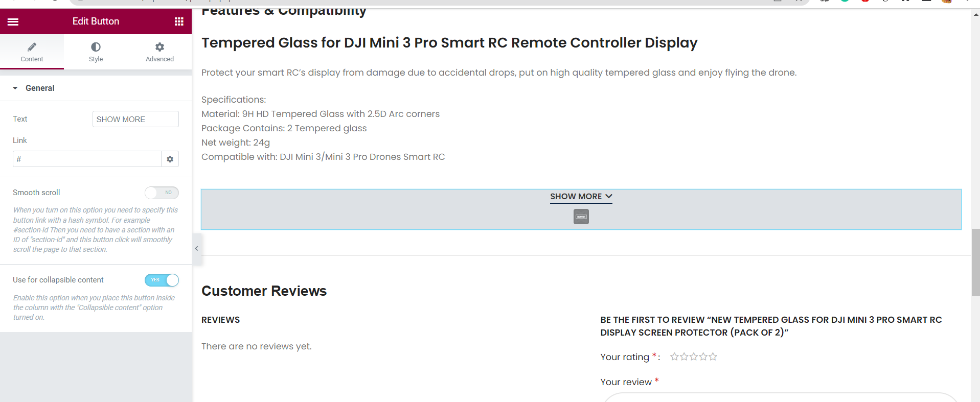980x402 pixels.
Task: Click the first rating star
Action: click(x=674, y=357)
